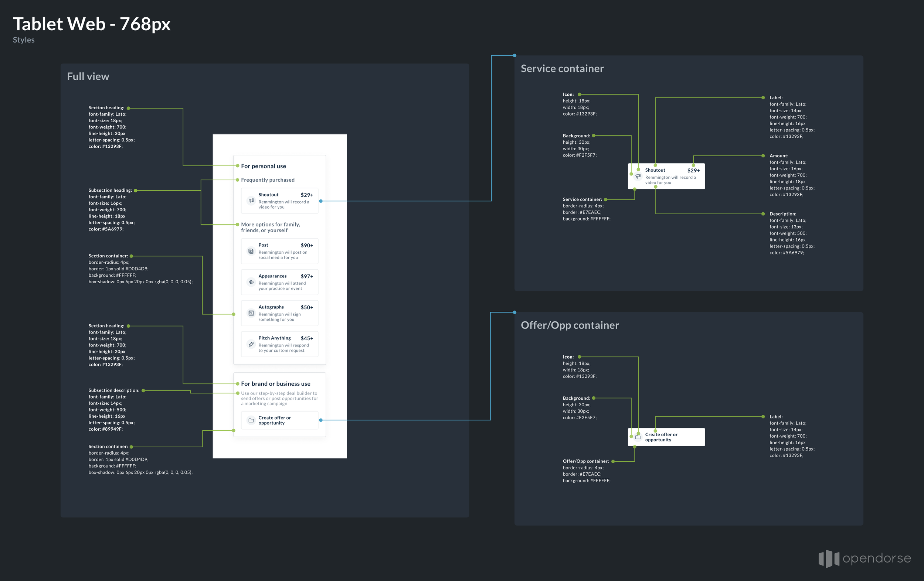924x581 pixels.
Task: Click the $29+ amount in Service container card
Action: click(x=693, y=171)
